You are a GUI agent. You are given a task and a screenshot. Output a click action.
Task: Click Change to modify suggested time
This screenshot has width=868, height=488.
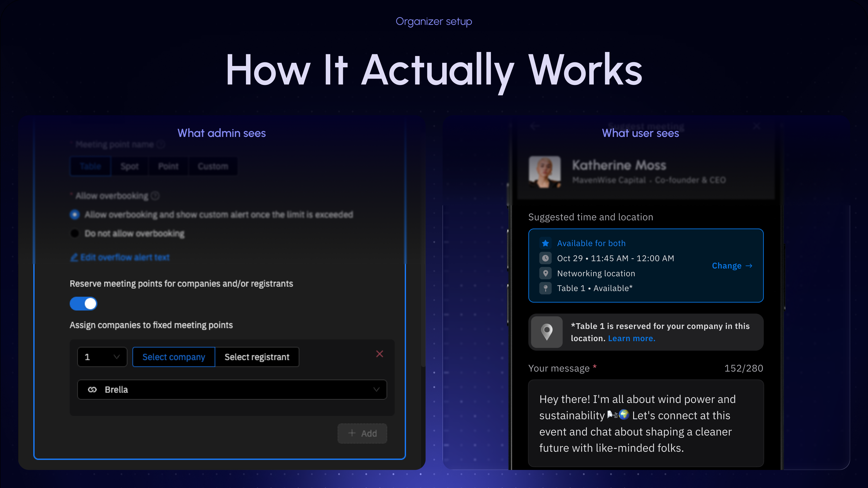coord(732,266)
